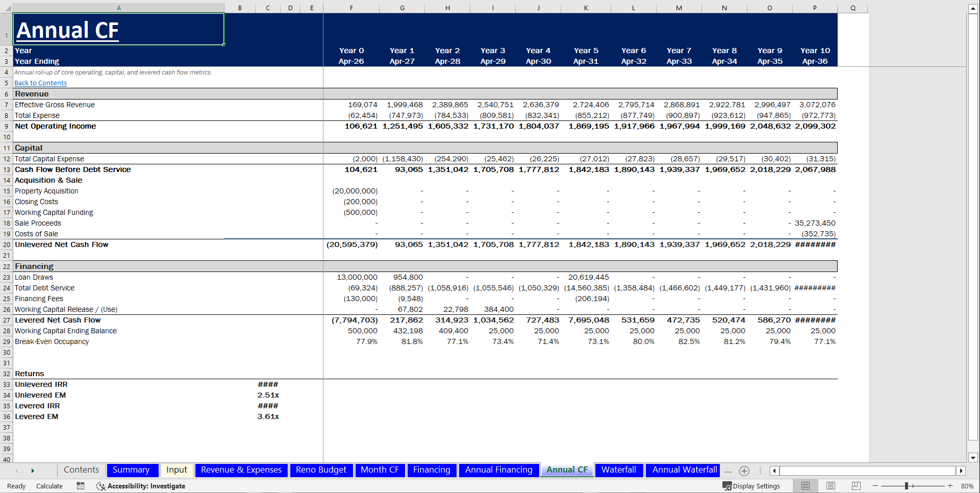Expand hidden sheet tabs via the ellipsis
980x493 pixels.
(x=728, y=471)
